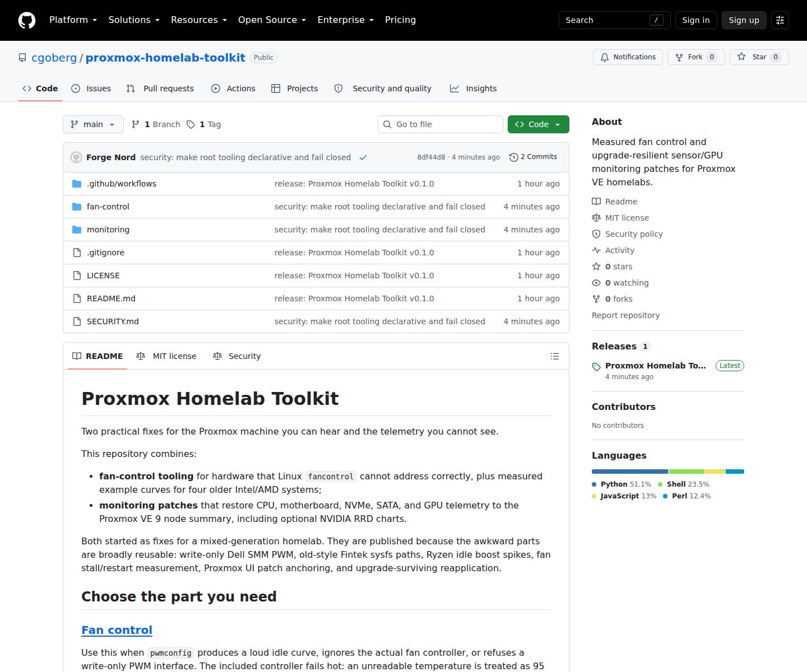Screen dimensions: 807x672
Task: Expand the Open Source menu
Action: click(272, 20)
